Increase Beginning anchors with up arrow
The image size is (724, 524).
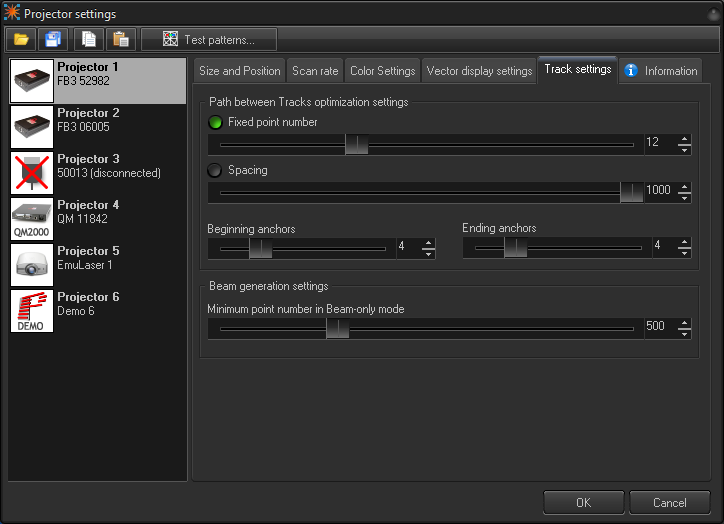(428, 242)
